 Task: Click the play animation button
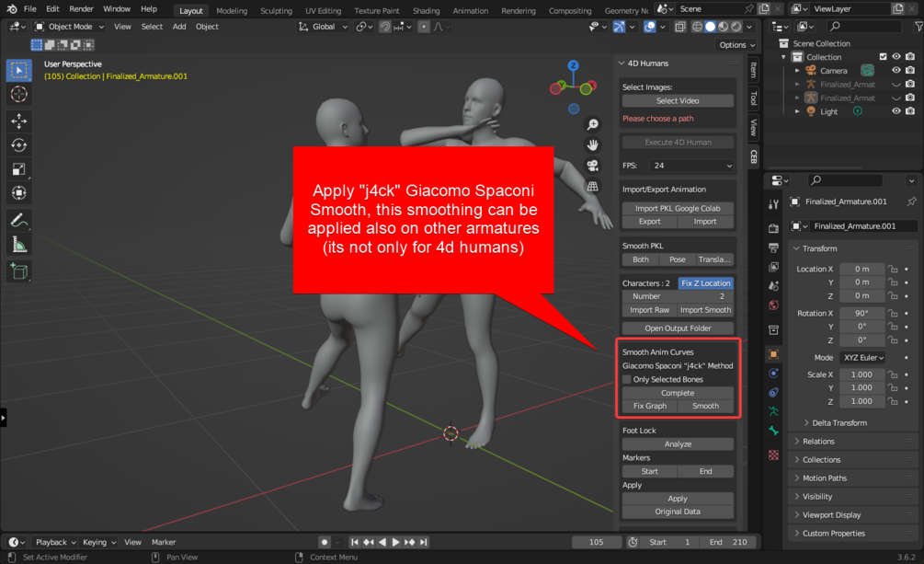click(395, 542)
